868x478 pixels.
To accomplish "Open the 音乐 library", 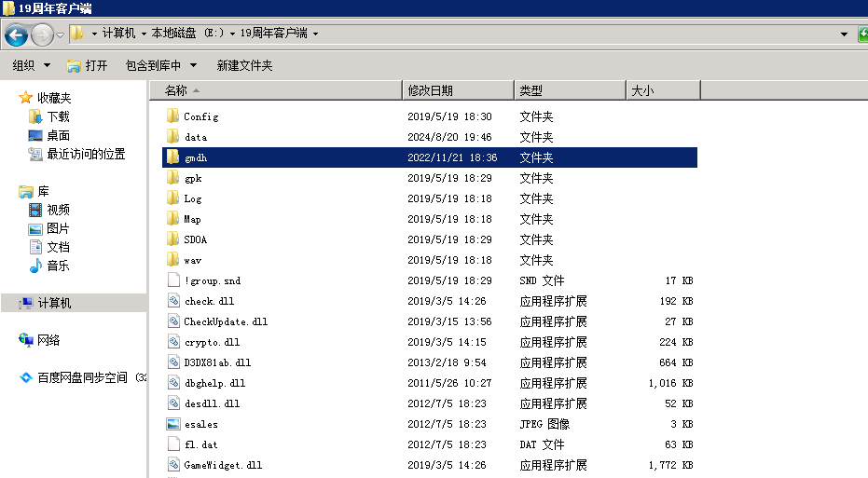I will 58,266.
